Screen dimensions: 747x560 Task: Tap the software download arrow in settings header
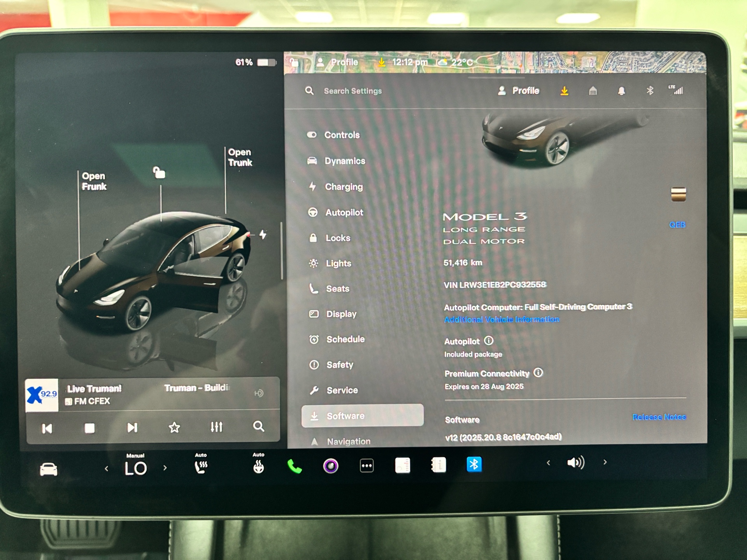pyautogui.click(x=564, y=91)
